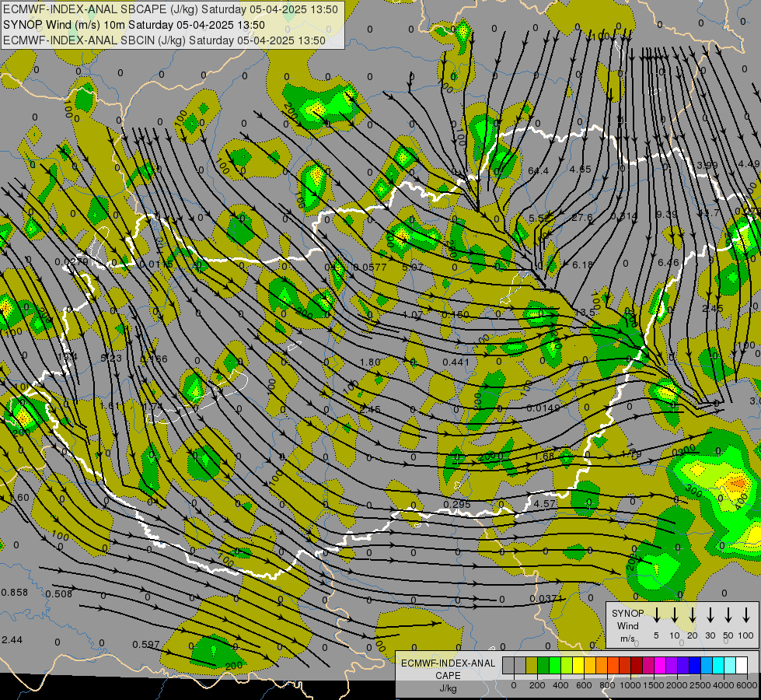The image size is (761, 700).
Task: Click the 0.0371 value on the map
Action: 546,599
